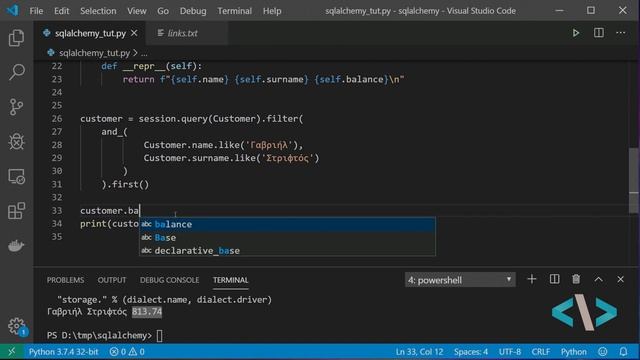Open the Terminal menu
Screen dimensions: 640x360
pos(234,11)
